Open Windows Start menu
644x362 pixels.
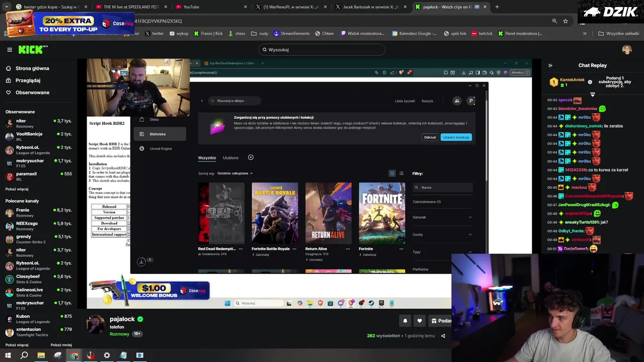[8, 355]
